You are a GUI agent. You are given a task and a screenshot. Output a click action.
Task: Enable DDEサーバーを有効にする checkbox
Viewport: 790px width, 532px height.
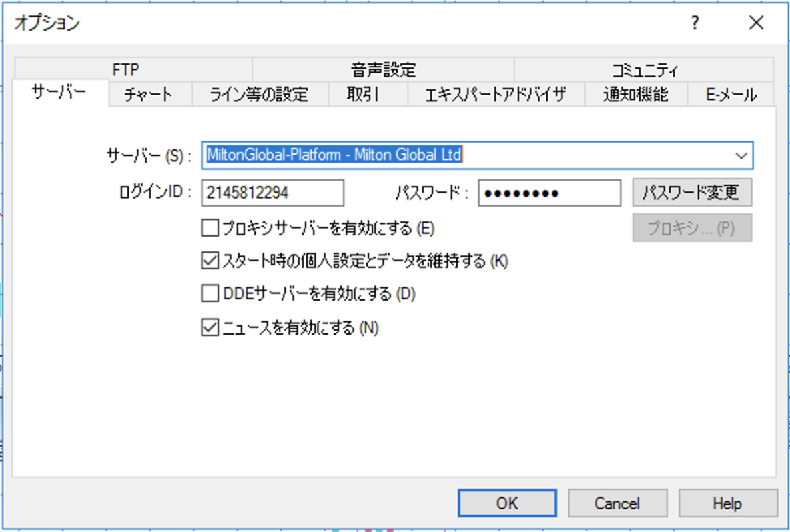[210, 293]
